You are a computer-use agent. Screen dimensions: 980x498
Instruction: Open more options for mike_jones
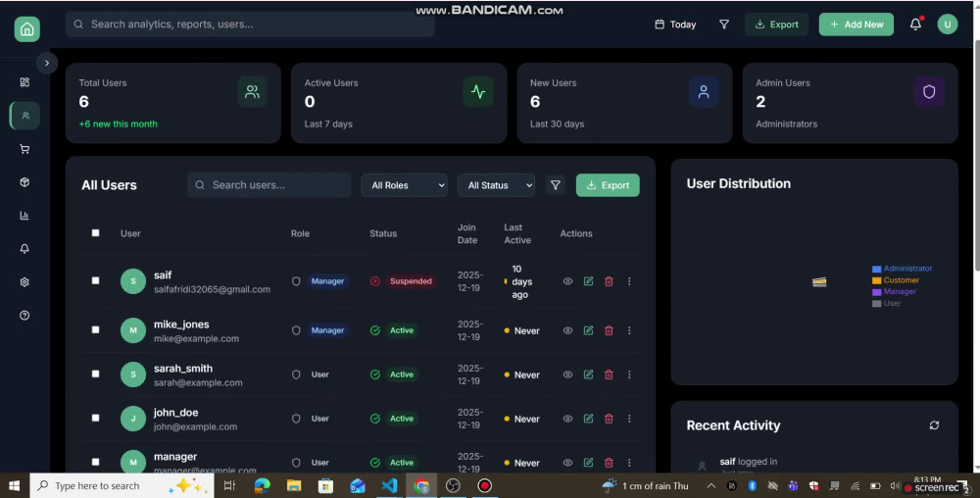(629, 330)
